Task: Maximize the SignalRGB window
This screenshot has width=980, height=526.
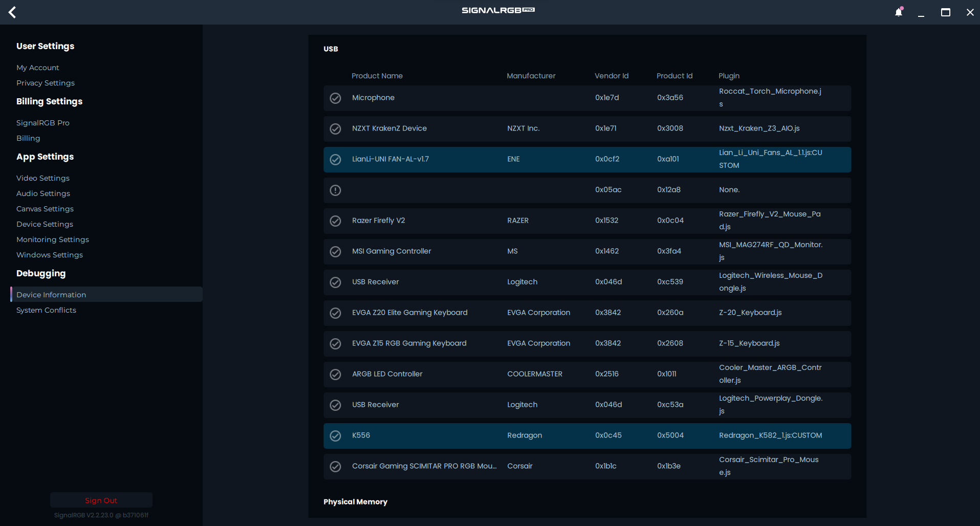Action: click(945, 12)
